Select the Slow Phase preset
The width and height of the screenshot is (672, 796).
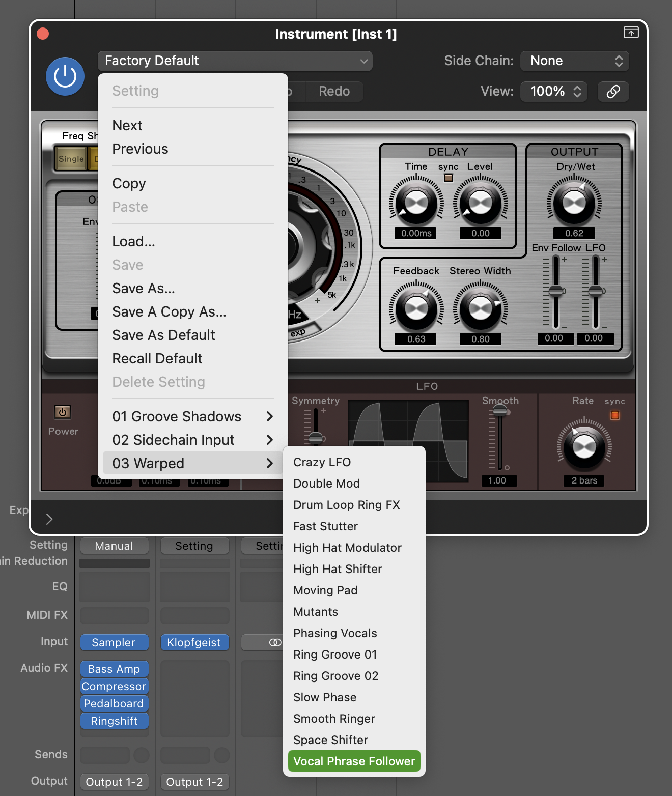pyautogui.click(x=354, y=697)
